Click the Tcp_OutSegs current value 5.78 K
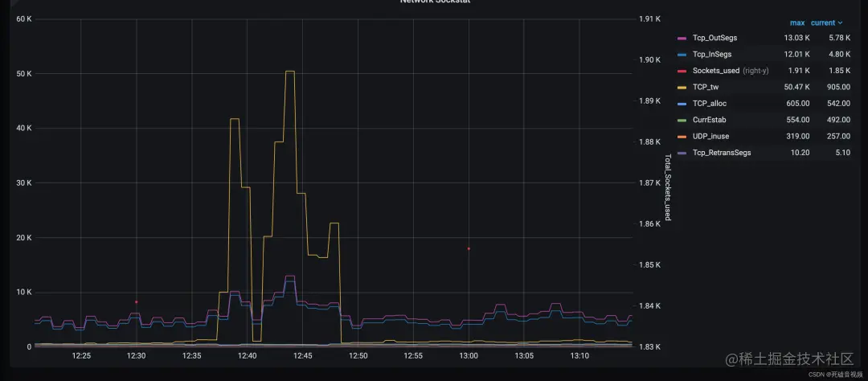Screen dimensions: 868x381 [x=840, y=38]
